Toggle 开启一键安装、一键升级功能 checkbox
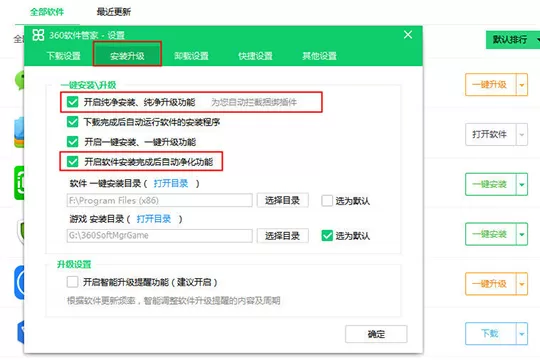Image resolution: width=540 pixels, height=360 pixels. 72,142
